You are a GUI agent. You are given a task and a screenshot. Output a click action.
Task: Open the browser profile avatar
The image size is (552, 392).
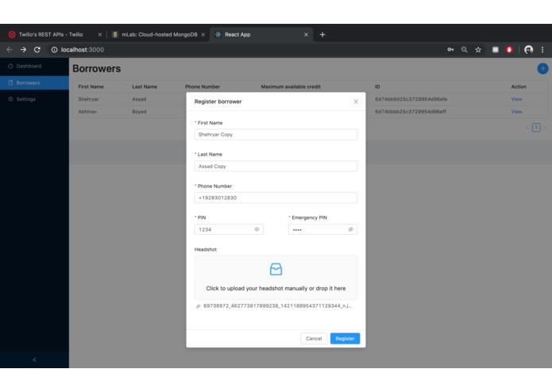[x=528, y=50]
